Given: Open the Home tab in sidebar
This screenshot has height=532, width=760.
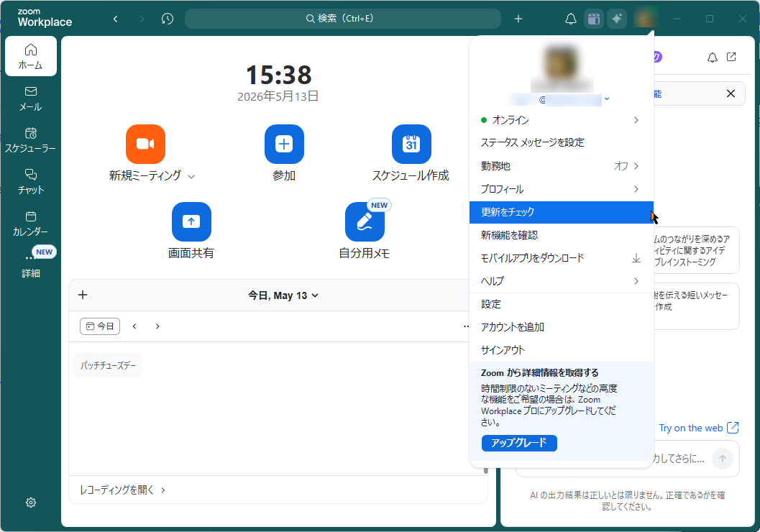Looking at the screenshot, I should (x=30, y=56).
